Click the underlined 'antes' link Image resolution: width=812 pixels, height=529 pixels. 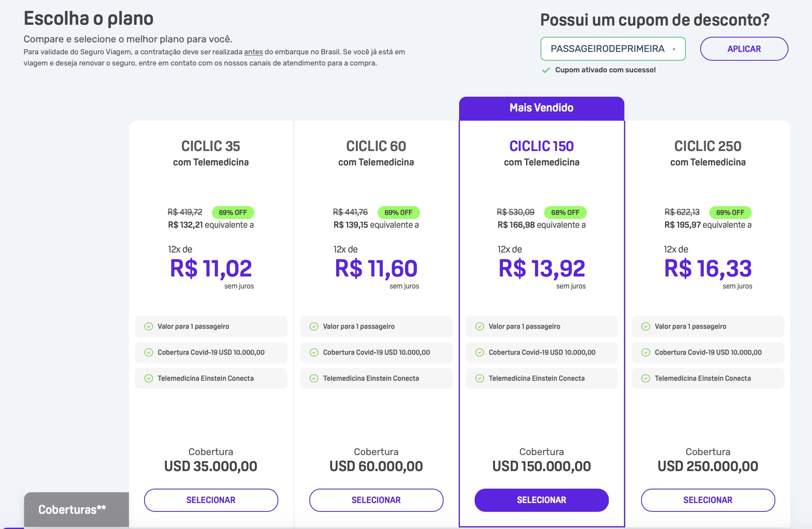coord(254,52)
